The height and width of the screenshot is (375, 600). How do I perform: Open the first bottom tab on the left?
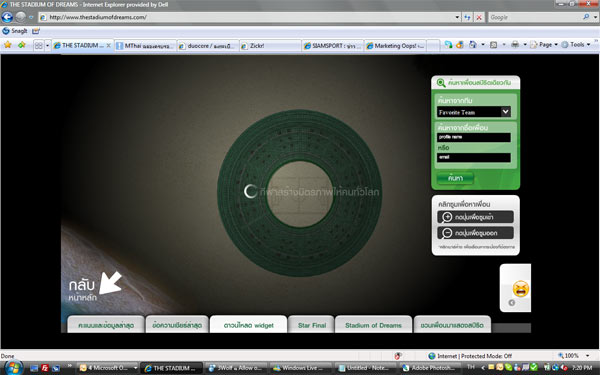coord(106,325)
